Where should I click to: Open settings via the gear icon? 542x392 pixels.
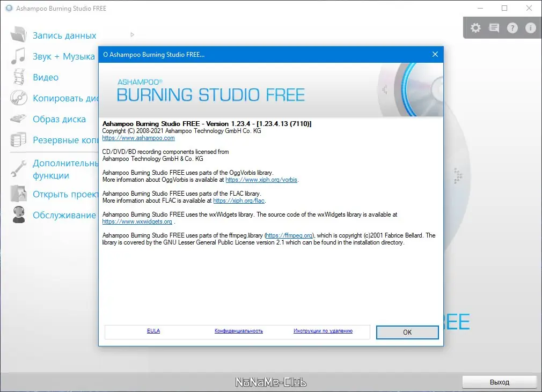(x=475, y=28)
